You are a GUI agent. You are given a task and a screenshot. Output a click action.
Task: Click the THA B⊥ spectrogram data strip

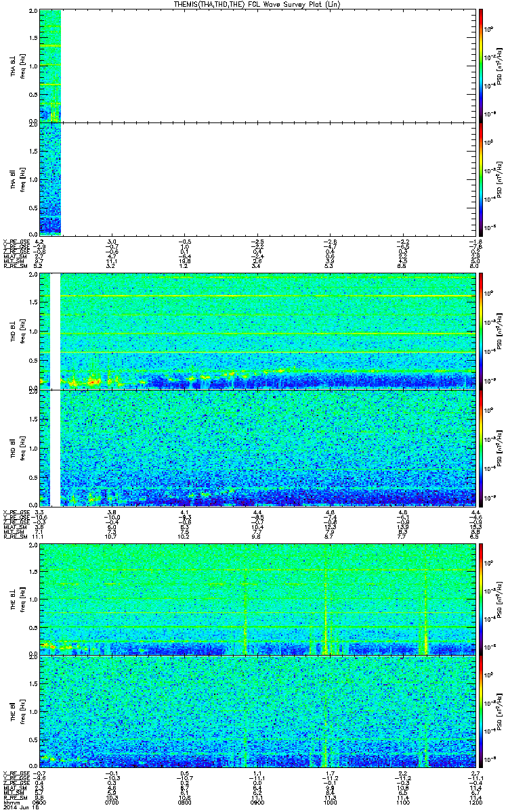50,66
